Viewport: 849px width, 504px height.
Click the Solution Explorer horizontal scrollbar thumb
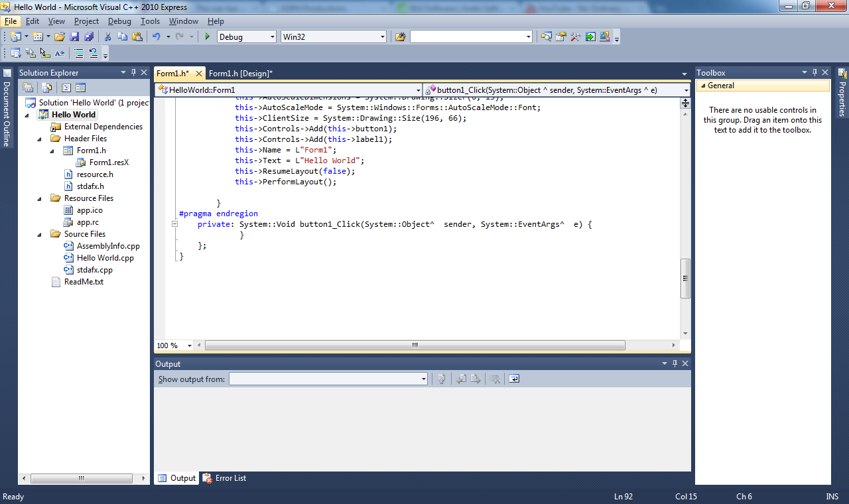[82, 478]
